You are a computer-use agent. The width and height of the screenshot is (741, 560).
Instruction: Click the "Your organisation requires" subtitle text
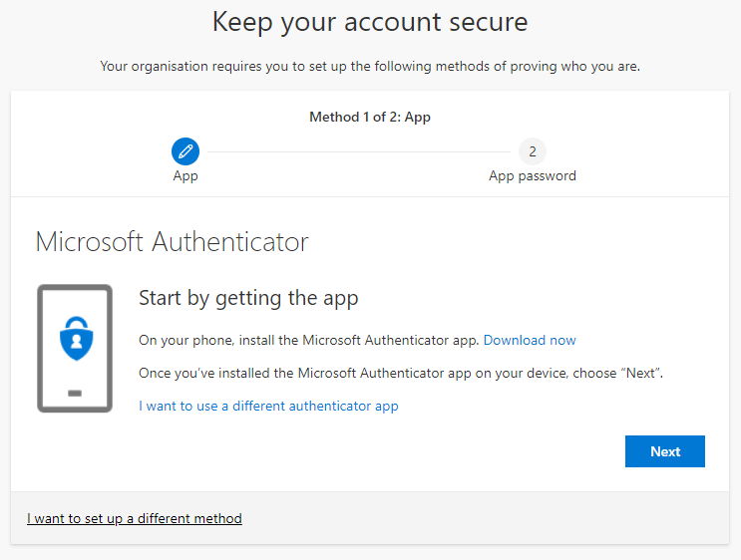(370, 67)
